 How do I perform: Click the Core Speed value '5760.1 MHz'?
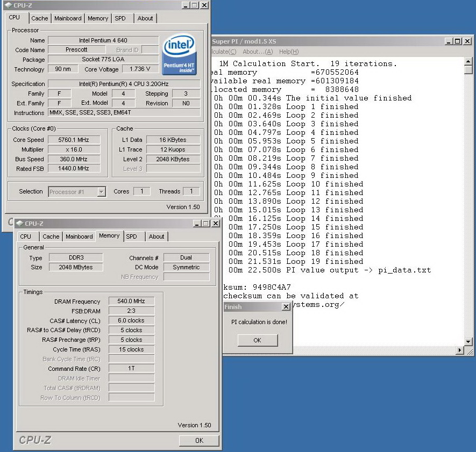click(x=74, y=140)
